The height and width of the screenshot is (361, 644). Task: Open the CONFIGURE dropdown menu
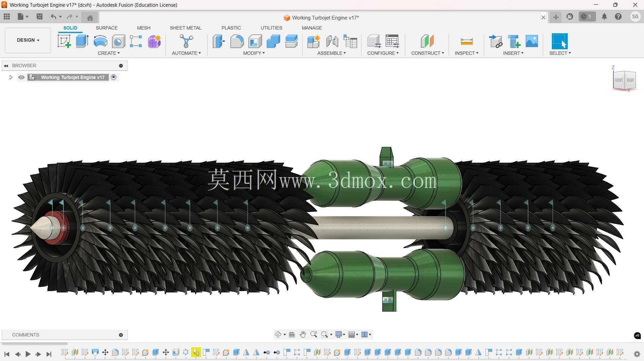tap(383, 53)
